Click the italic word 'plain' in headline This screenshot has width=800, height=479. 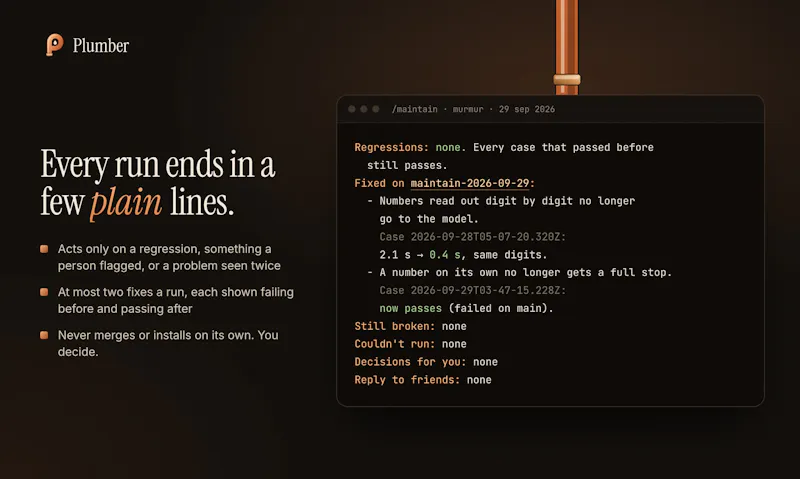pyautogui.click(x=126, y=203)
